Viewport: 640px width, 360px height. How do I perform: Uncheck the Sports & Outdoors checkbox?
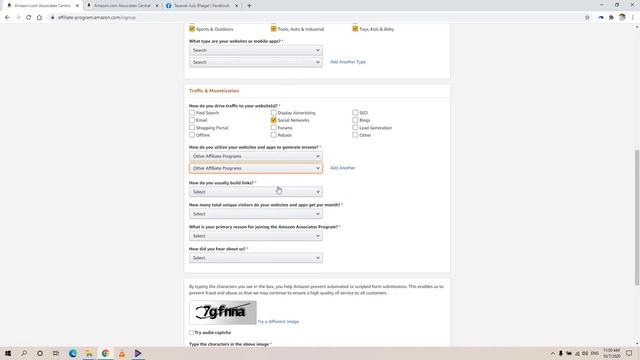[192, 29]
